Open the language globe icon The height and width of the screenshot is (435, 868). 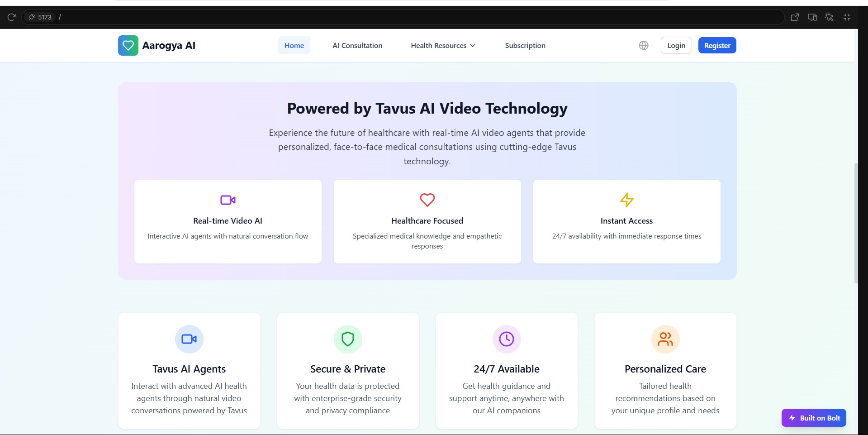pyautogui.click(x=644, y=45)
